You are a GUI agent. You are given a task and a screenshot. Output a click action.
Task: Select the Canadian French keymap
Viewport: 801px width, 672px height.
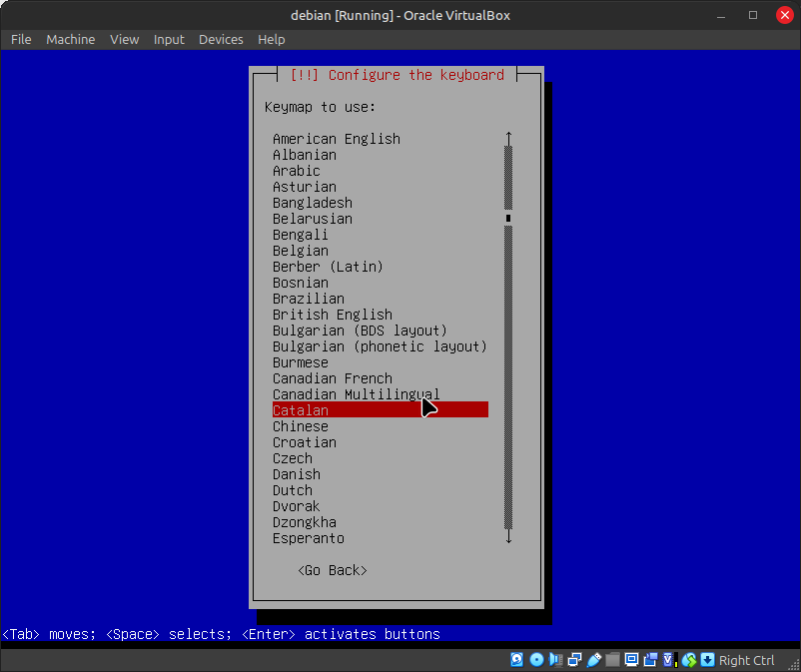click(x=333, y=378)
